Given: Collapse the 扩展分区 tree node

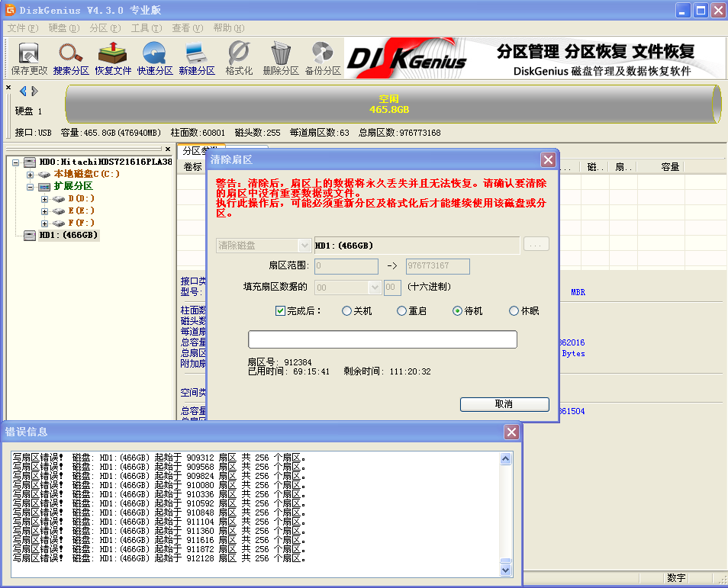Looking at the screenshot, I should [x=31, y=187].
